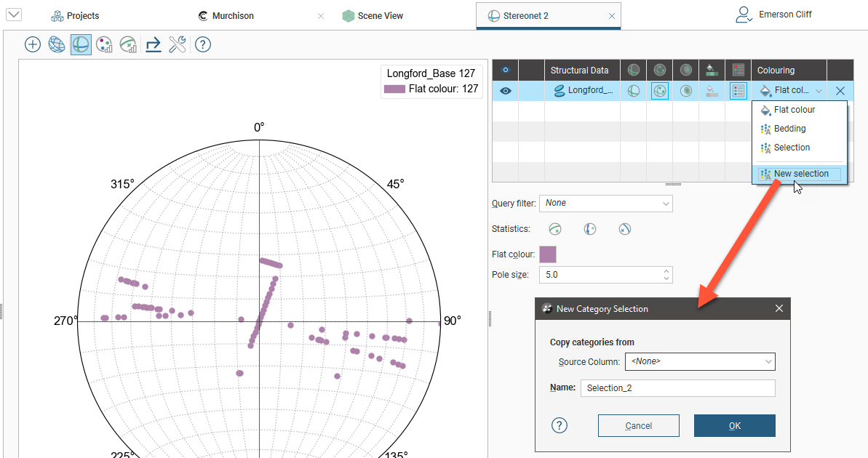Select the Longford structural data item
Image resolution: width=868 pixels, height=458 pixels.
(x=583, y=91)
